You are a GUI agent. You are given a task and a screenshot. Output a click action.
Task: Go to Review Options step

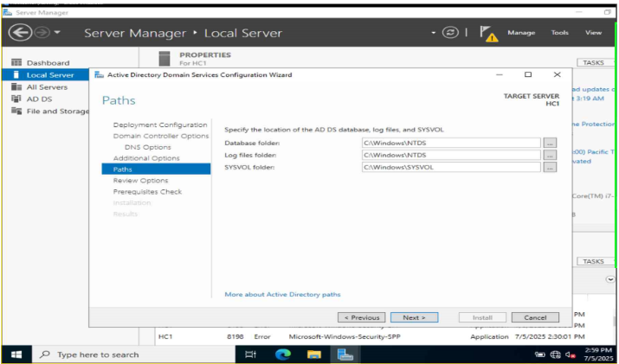pos(140,180)
